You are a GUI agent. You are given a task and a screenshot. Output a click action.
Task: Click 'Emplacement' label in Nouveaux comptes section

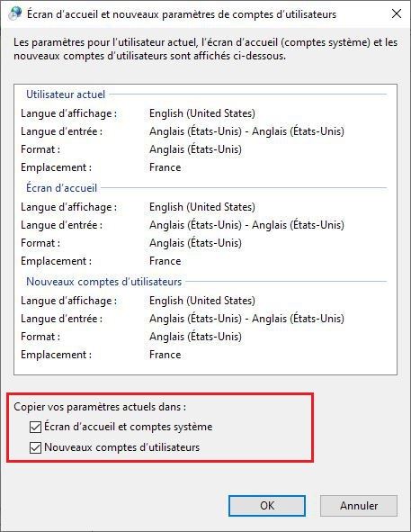tap(56, 355)
